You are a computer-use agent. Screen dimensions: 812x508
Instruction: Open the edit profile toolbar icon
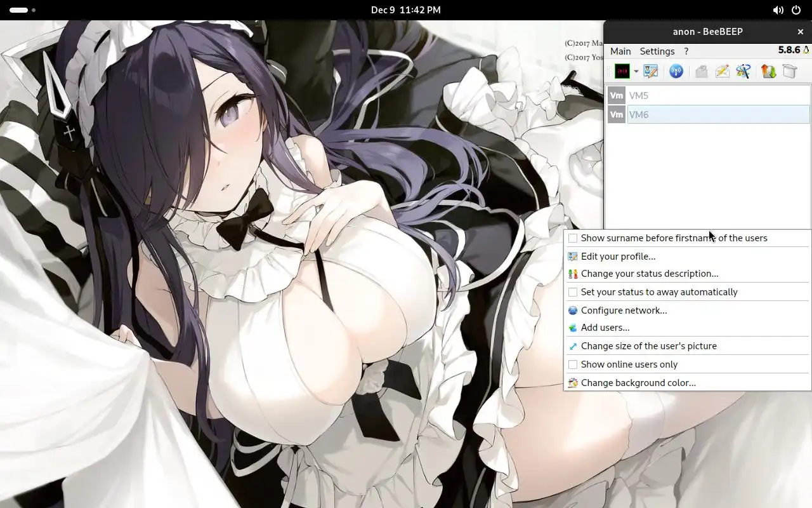(651, 71)
